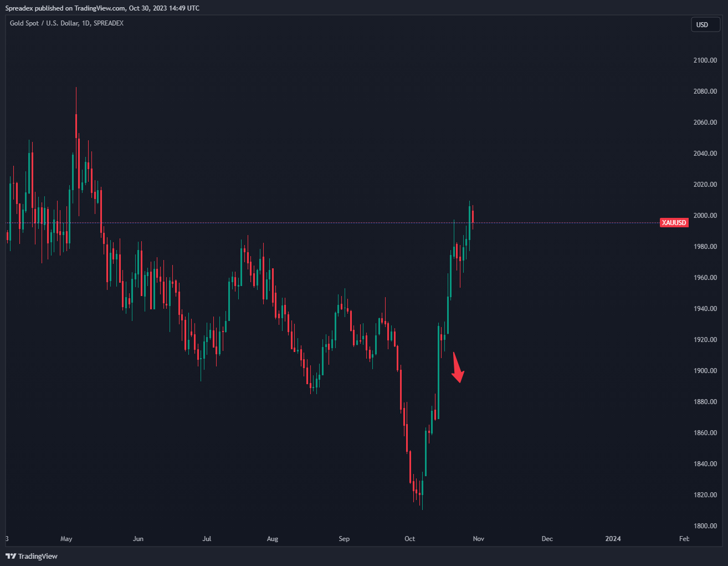Screen dimensions: 728x566
Task: Click the 2100.00 price axis label
Action: tap(705, 60)
